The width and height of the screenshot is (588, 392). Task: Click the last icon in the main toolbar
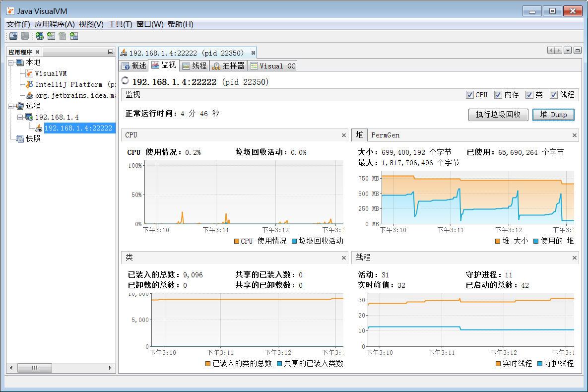click(x=74, y=36)
